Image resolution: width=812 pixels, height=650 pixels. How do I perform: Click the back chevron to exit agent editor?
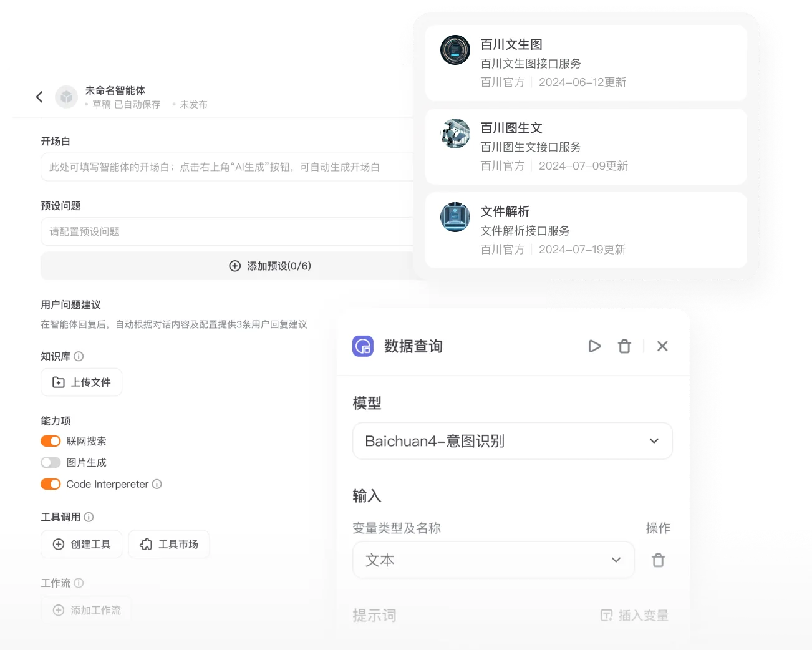point(39,97)
